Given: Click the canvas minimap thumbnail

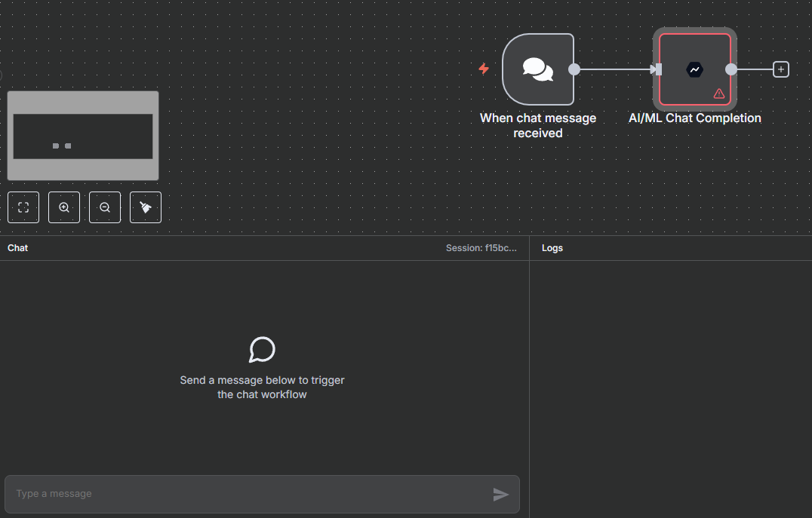Looking at the screenshot, I should click(x=83, y=136).
